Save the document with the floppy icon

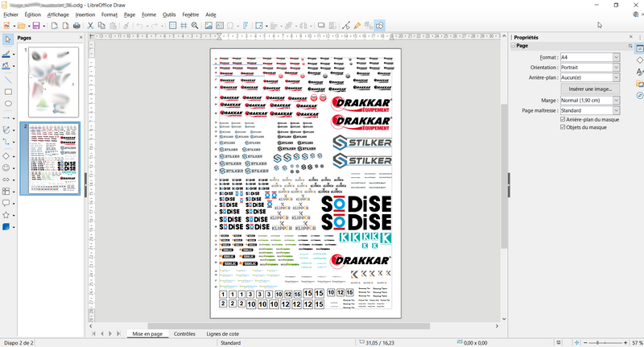click(x=36, y=26)
